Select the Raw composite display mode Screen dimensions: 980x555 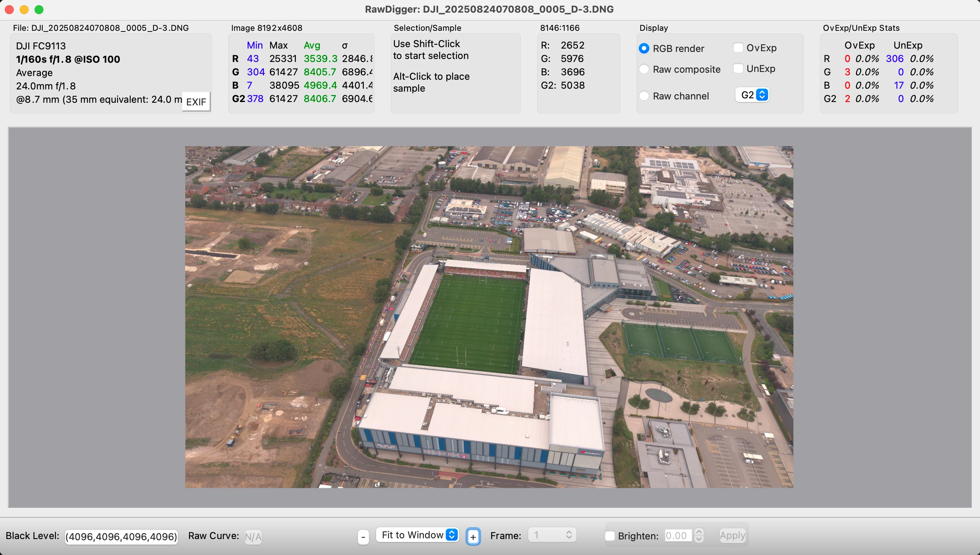tap(644, 69)
